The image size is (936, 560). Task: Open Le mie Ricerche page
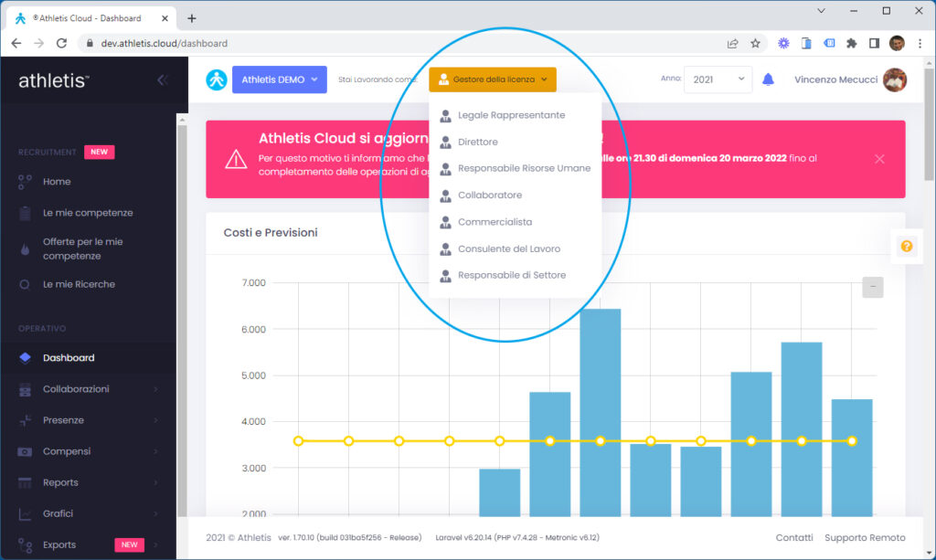pyautogui.click(x=79, y=284)
